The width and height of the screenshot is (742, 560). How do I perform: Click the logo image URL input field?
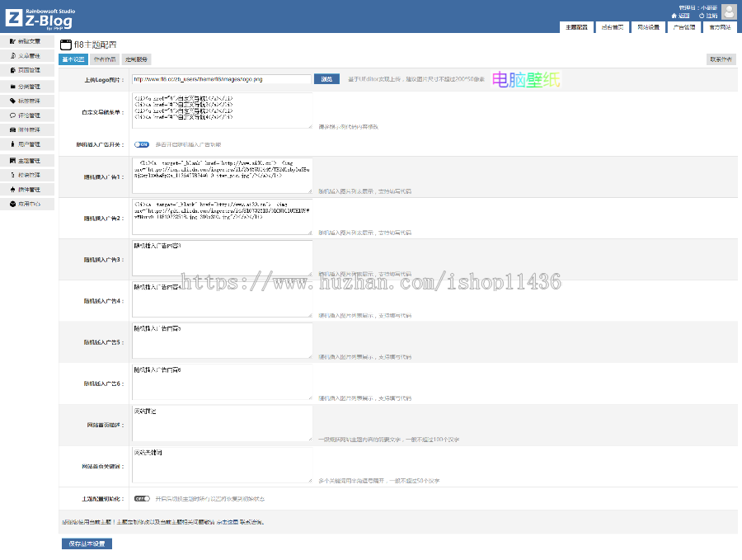tap(221, 79)
